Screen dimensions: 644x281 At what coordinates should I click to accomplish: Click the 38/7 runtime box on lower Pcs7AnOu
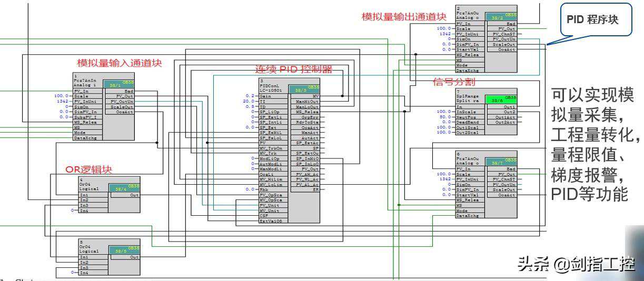click(500, 162)
